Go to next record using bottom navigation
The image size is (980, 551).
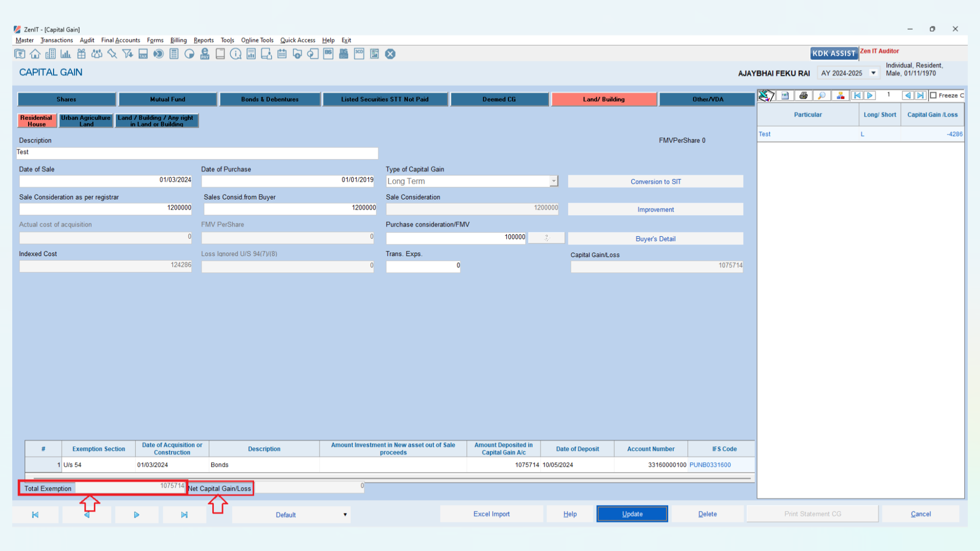click(136, 515)
